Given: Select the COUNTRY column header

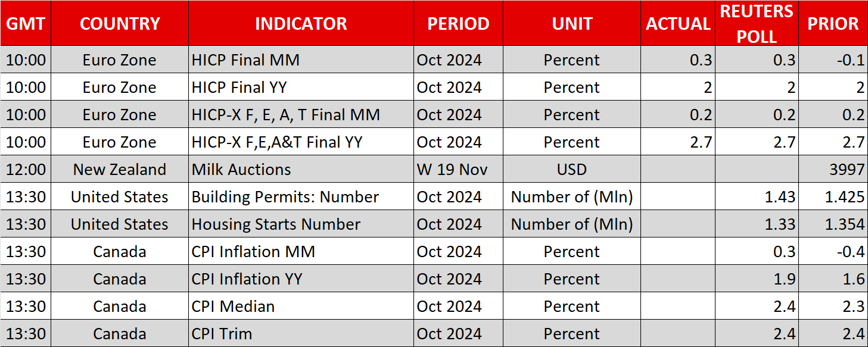Looking at the screenshot, I should tap(120, 24).
